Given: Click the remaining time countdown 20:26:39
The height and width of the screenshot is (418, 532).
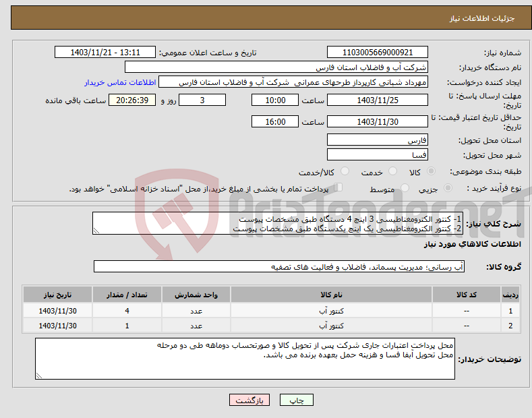Looking at the screenshot, I should [x=132, y=100].
